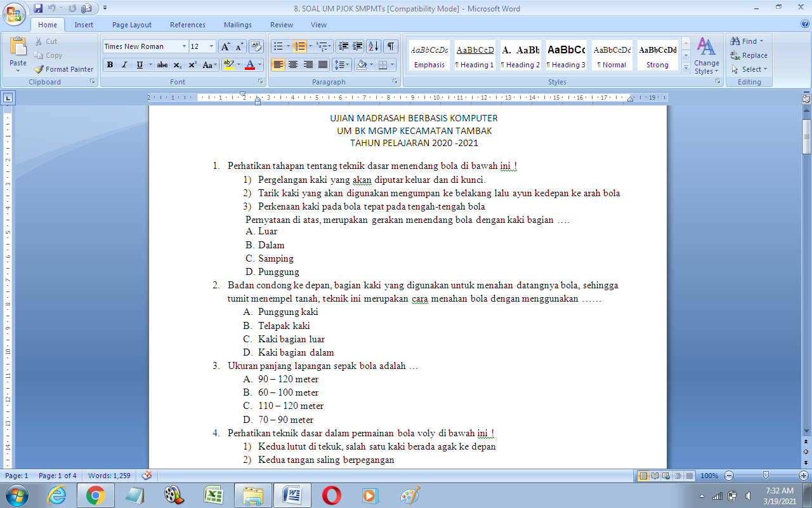Click the proofing errors icon in status bar
This screenshot has width=812, height=508.
(147, 476)
